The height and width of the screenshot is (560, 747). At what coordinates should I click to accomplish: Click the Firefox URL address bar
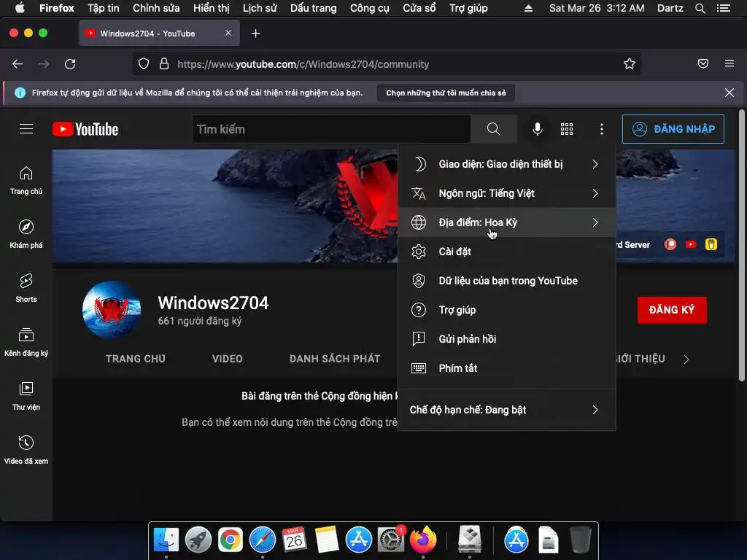point(386,64)
